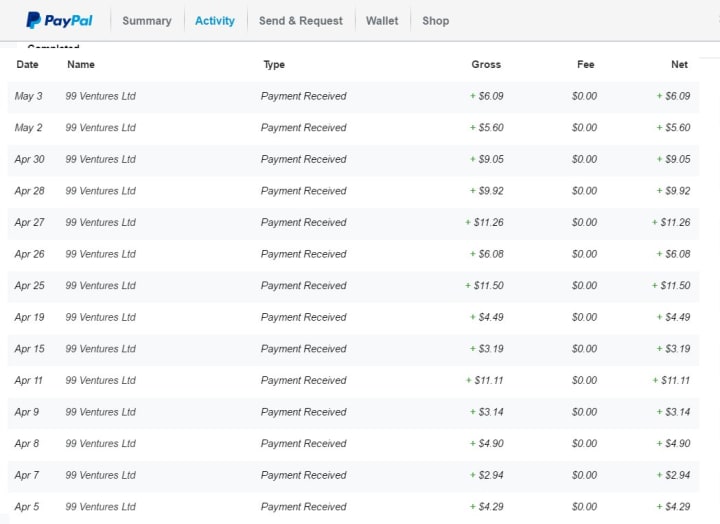Image resolution: width=720 pixels, height=524 pixels.
Task: Go to the Wallet tab
Action: click(382, 21)
